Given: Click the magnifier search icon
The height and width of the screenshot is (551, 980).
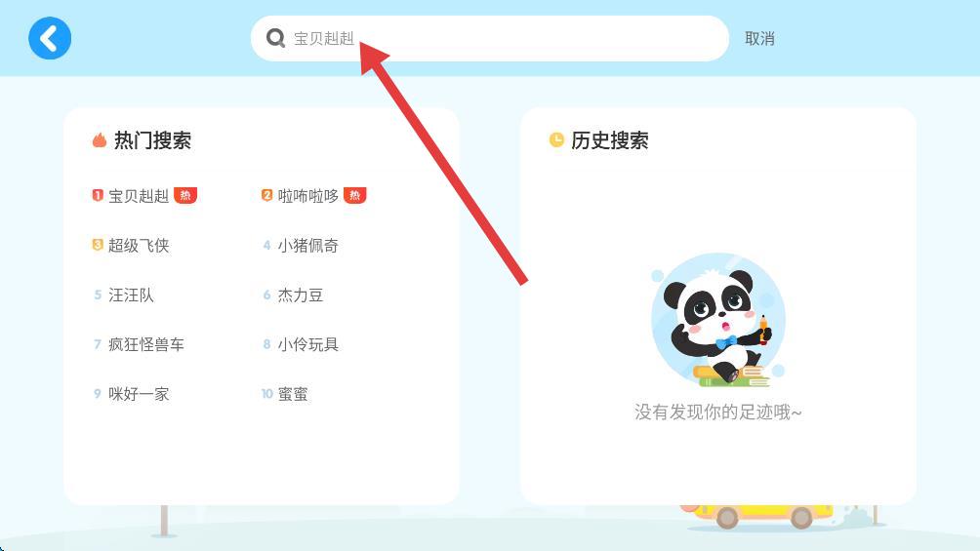Looking at the screenshot, I should click(x=275, y=38).
